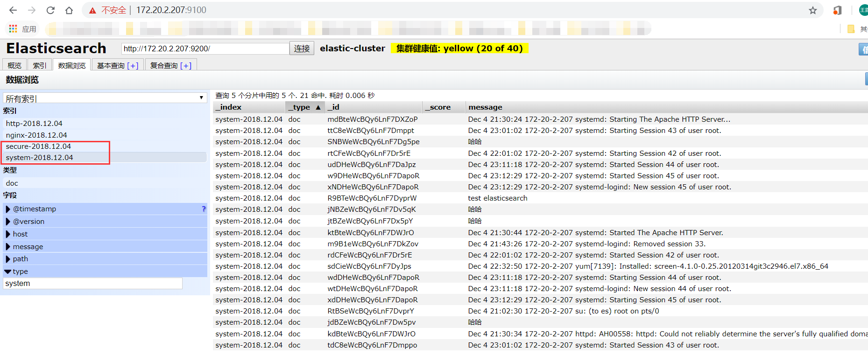Image resolution: width=868 pixels, height=355 pixels.
Task: Click the browser back arrow
Action: tap(13, 10)
